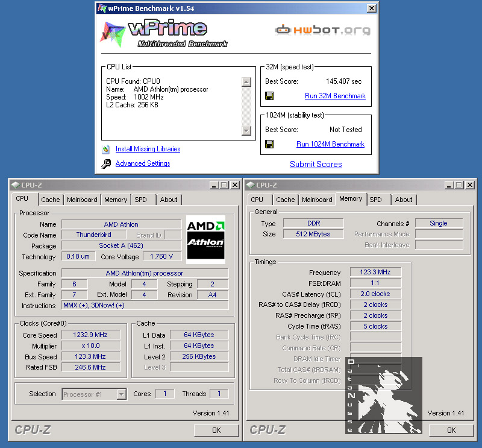This screenshot has width=482, height=448.
Task: Click the Rated FSB value 246.6 MHz
Action: [90, 367]
